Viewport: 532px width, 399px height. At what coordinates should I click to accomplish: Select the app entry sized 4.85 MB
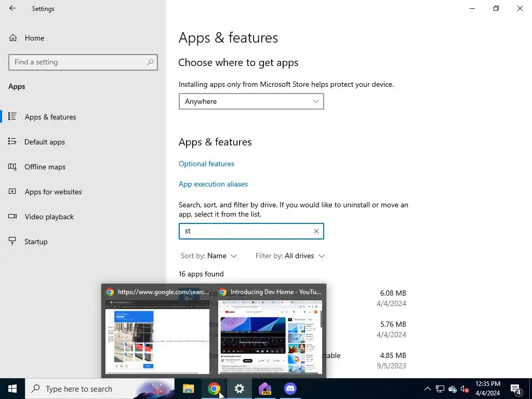(x=292, y=361)
